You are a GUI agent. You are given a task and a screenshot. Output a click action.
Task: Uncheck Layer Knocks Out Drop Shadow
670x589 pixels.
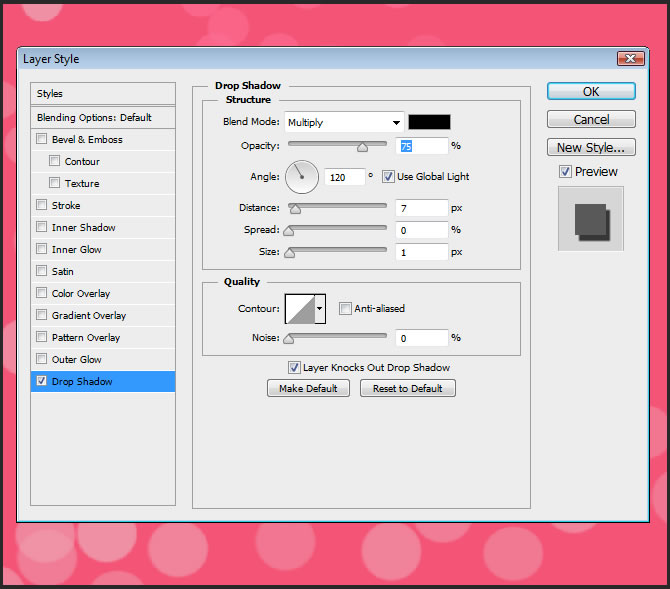tap(294, 368)
